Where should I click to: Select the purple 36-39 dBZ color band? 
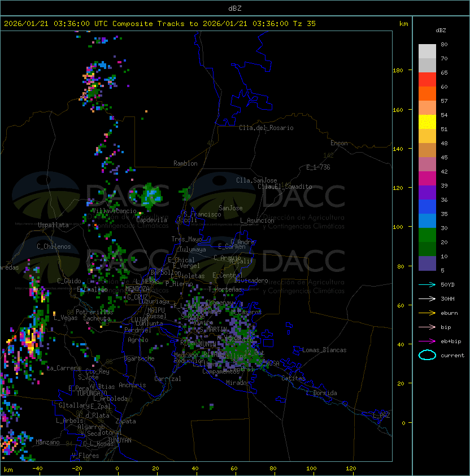(x=427, y=192)
